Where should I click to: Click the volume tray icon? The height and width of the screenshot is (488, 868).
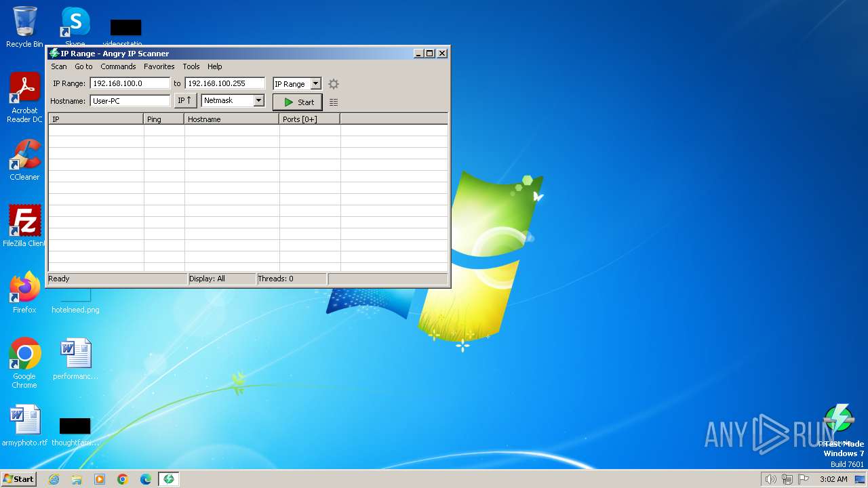coord(770,479)
